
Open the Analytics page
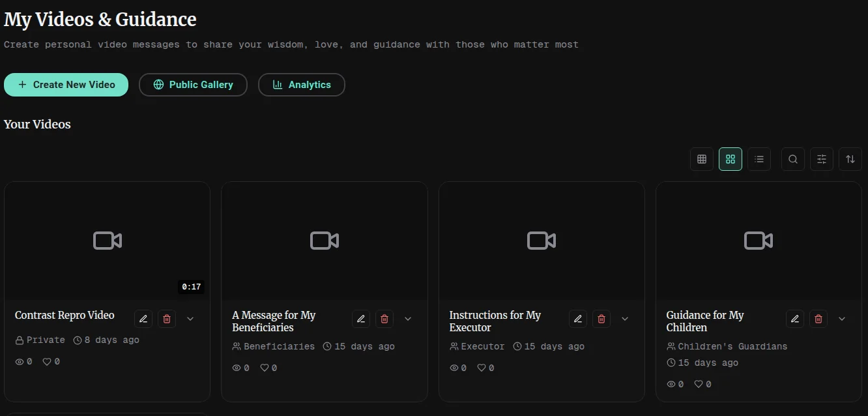301,85
